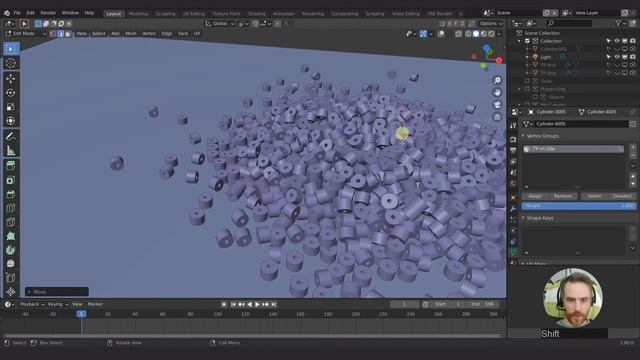Play the animation in the timeline
The width and height of the screenshot is (640, 360).
pyautogui.click(x=257, y=304)
